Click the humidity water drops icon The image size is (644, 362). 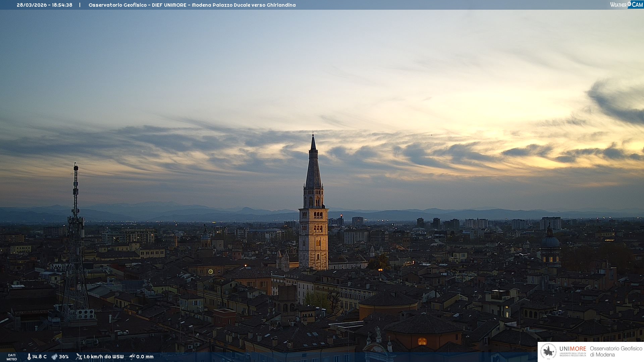pyautogui.click(x=54, y=357)
